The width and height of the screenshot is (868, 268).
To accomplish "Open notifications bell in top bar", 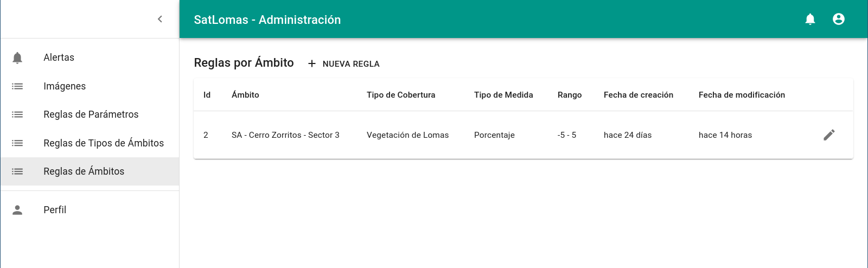I will (810, 19).
